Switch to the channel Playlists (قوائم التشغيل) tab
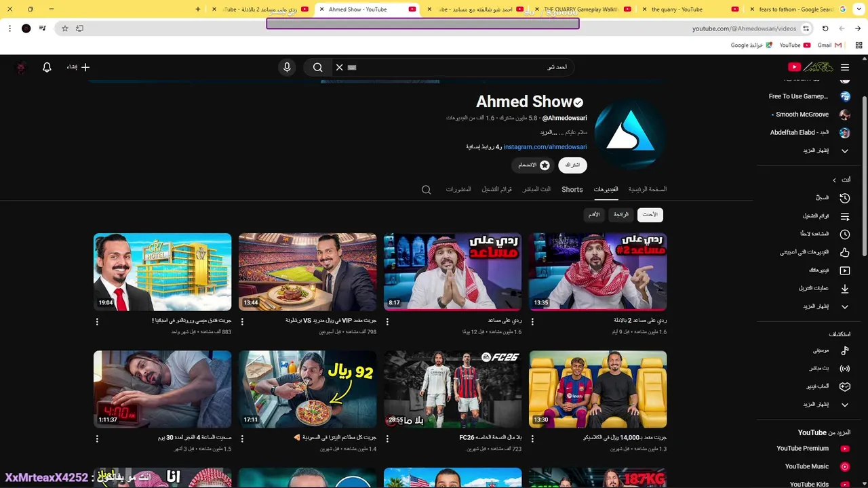Screen dimensions: 868x488 [496, 189]
